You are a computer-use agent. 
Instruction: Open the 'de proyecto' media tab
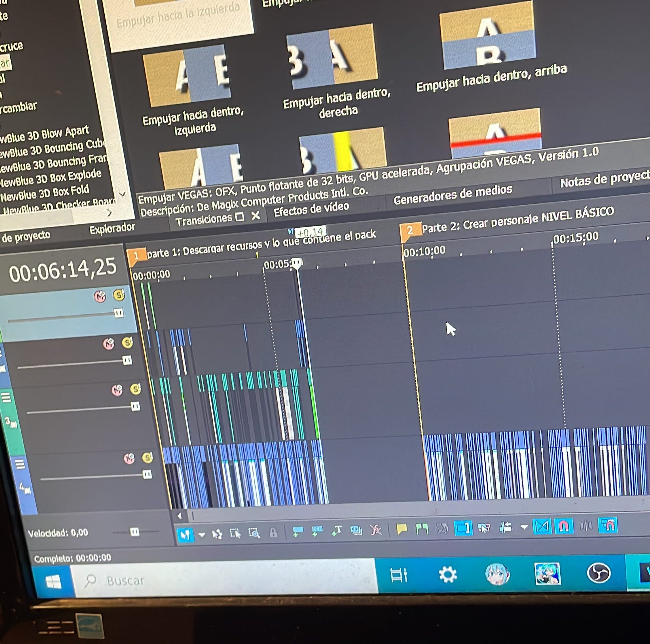click(26, 236)
